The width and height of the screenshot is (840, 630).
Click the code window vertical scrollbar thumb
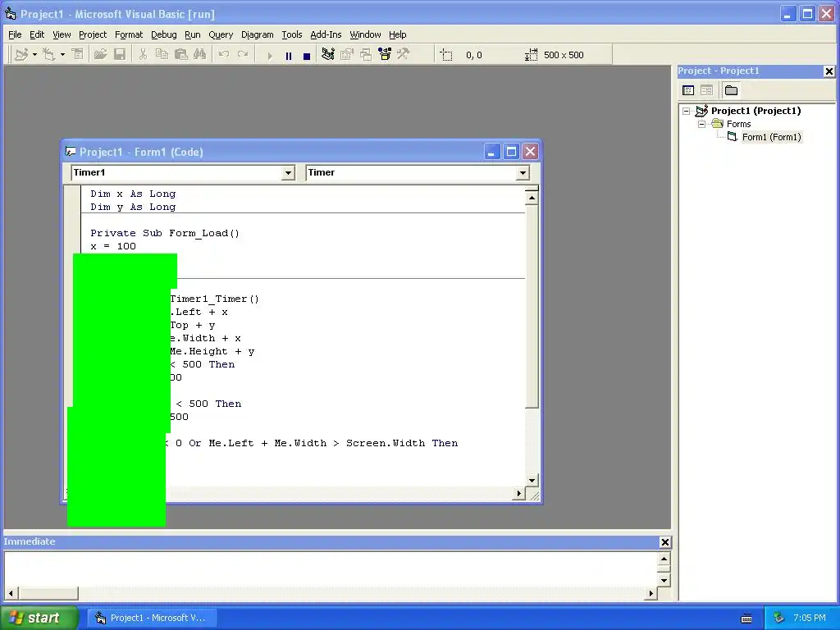[532, 306]
